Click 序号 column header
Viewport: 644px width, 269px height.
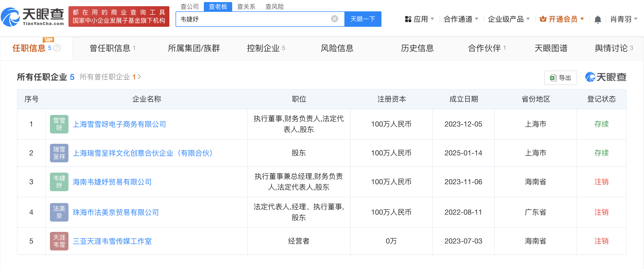click(x=31, y=99)
